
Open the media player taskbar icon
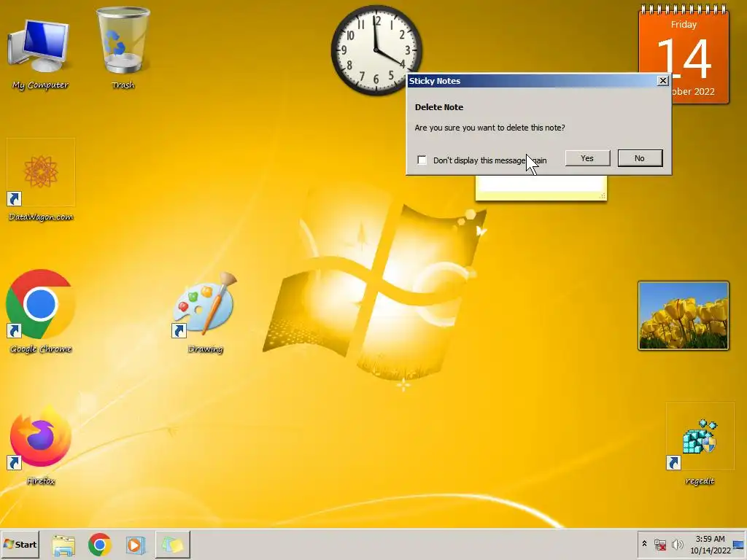(x=135, y=545)
